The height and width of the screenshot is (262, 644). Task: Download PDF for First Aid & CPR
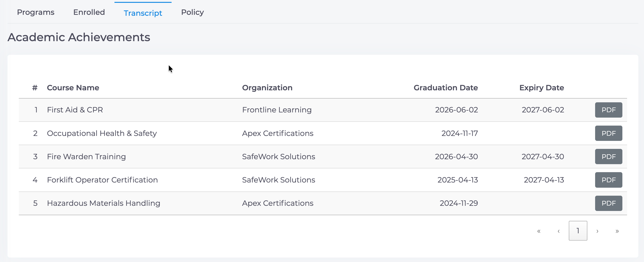[x=609, y=110]
